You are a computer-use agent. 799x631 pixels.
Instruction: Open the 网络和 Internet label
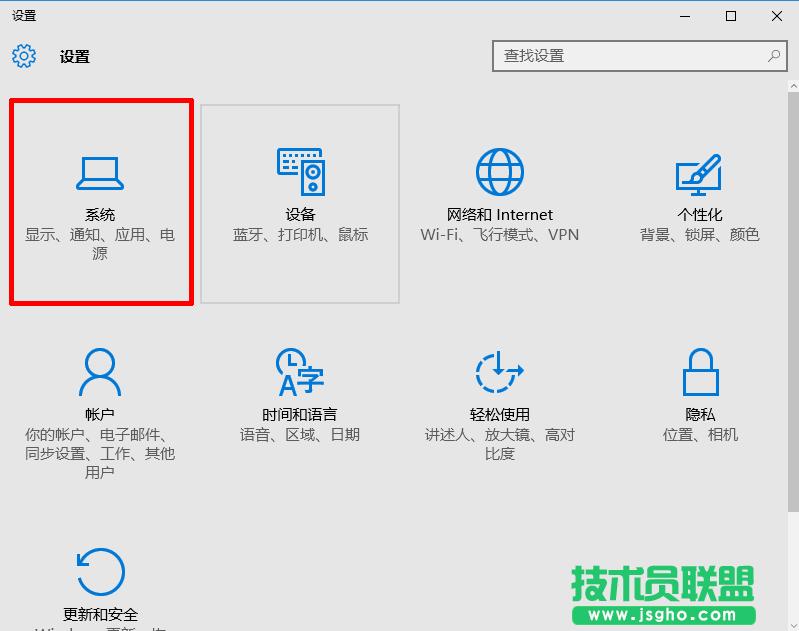tap(500, 215)
